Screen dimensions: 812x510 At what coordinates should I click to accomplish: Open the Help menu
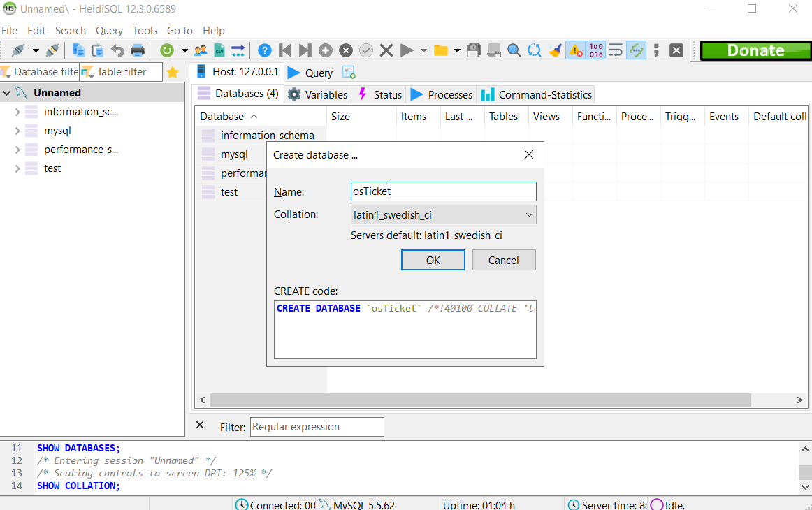[x=214, y=31]
